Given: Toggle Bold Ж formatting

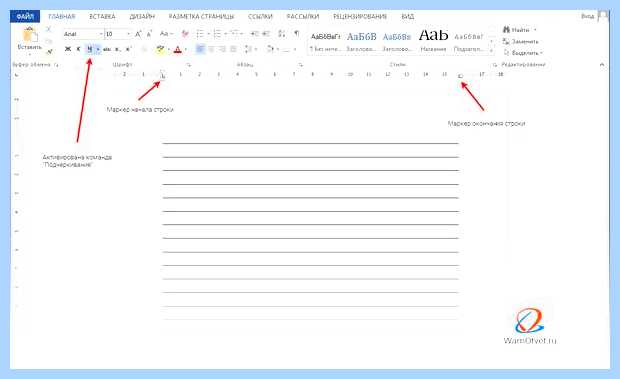Looking at the screenshot, I should point(68,49).
